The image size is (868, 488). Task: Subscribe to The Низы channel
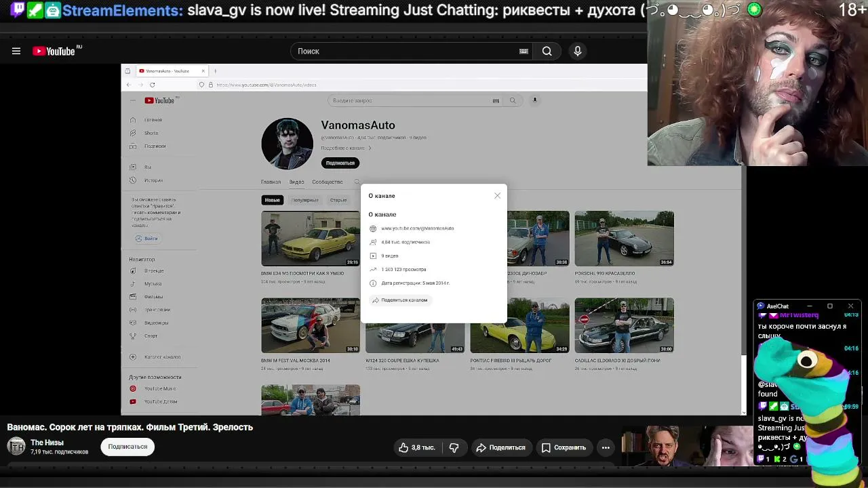coord(127,447)
